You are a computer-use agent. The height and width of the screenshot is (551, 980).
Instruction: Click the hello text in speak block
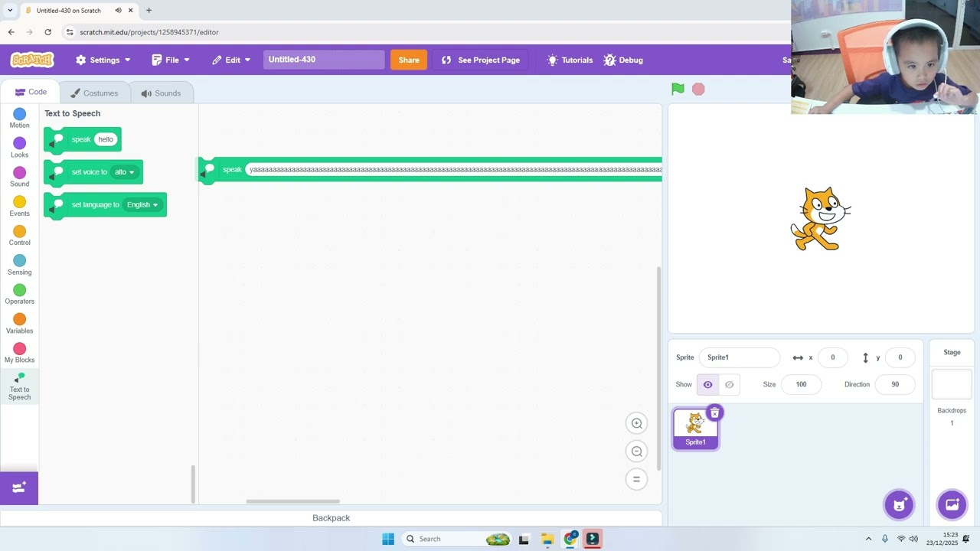tap(106, 139)
